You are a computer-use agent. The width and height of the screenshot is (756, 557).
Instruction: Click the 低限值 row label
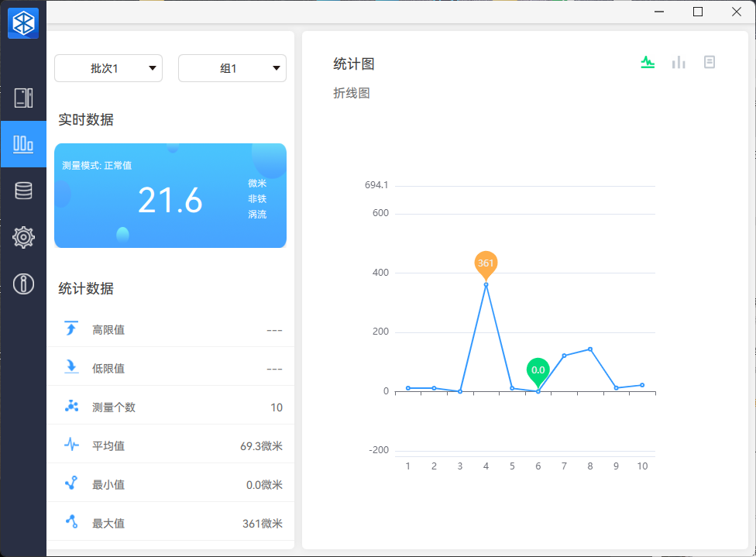coord(108,369)
